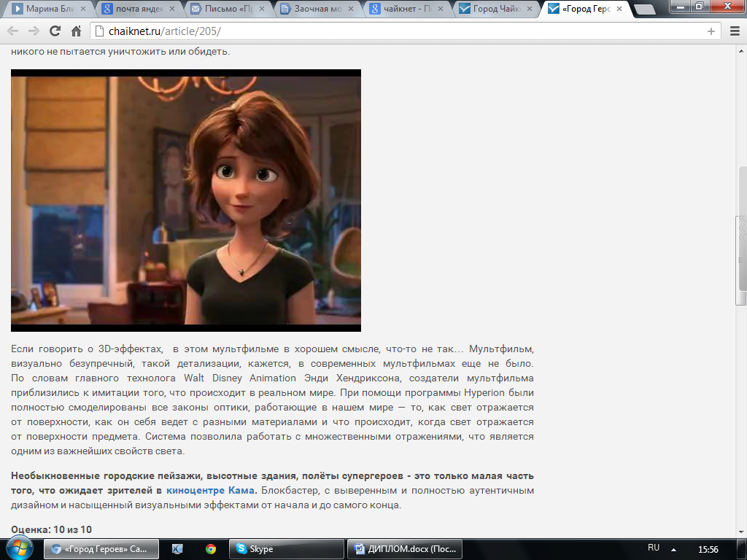
Task: Show hidden tray icons arrow
Action: 673,549
